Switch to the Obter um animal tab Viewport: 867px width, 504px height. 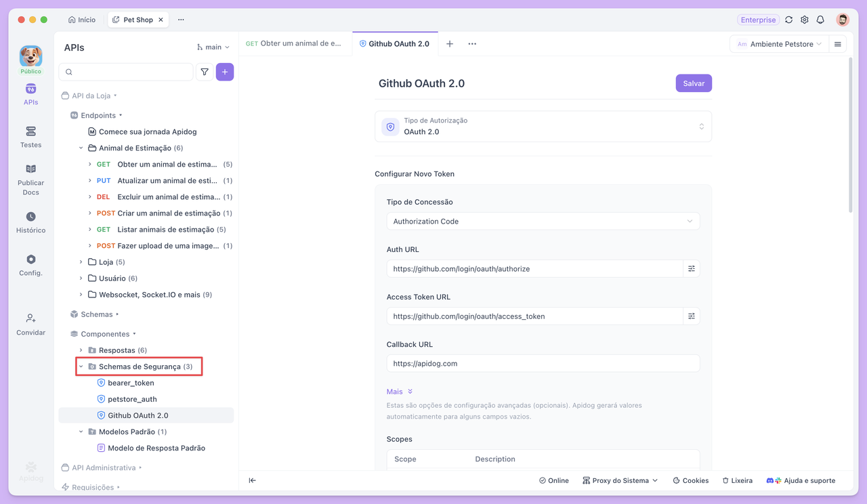click(x=294, y=44)
